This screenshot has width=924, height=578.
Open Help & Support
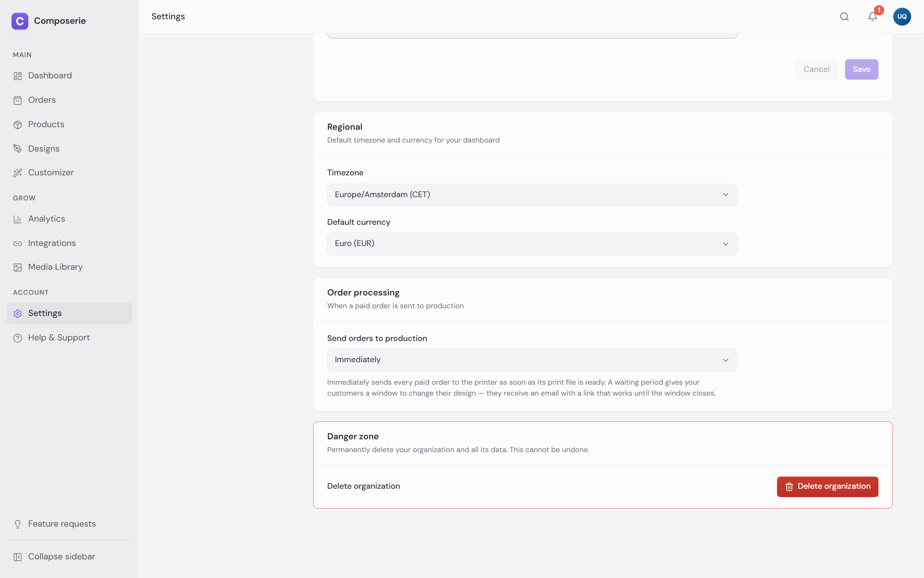point(69,338)
